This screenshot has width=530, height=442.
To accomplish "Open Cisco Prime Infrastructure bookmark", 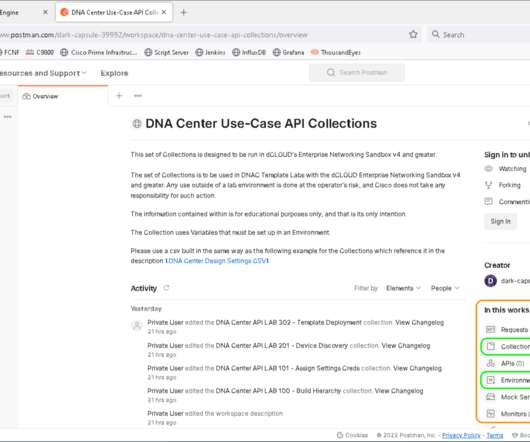I will [x=99, y=52].
